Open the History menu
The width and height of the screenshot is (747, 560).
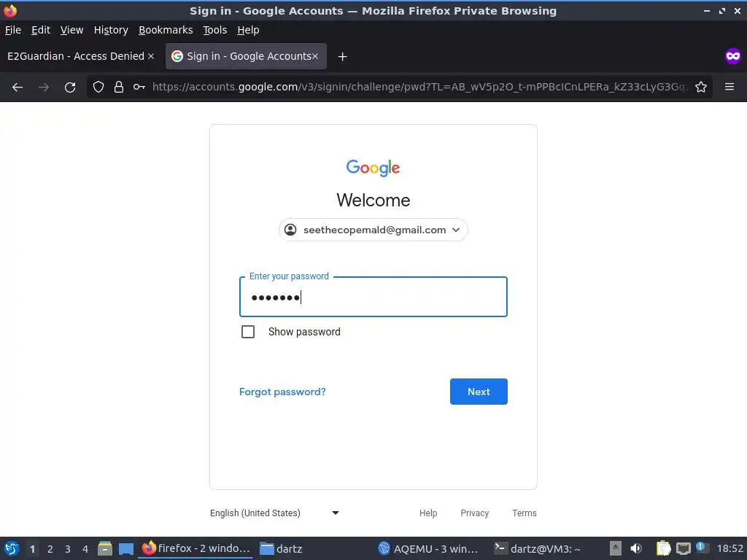(x=111, y=30)
